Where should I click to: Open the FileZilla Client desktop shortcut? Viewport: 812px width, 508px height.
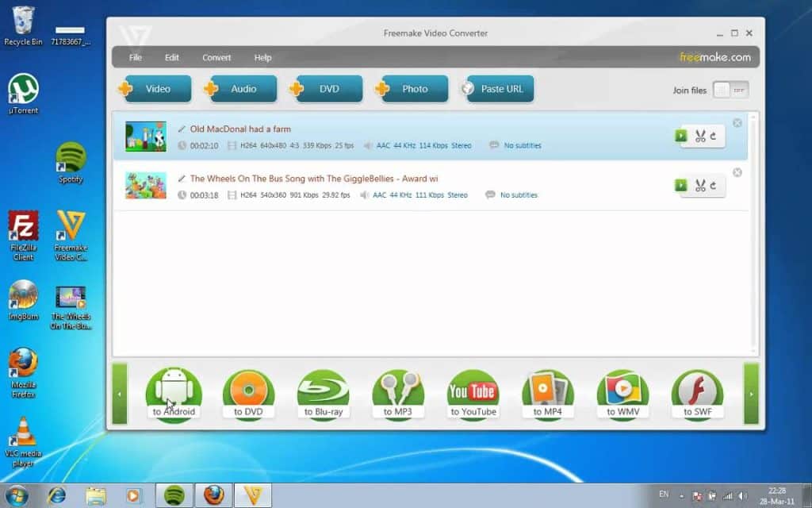click(23, 235)
